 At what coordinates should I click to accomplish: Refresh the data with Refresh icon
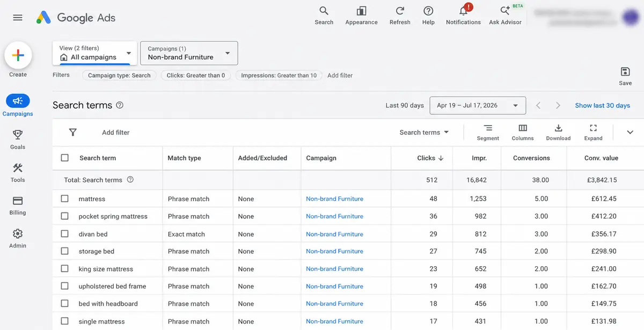(x=400, y=16)
